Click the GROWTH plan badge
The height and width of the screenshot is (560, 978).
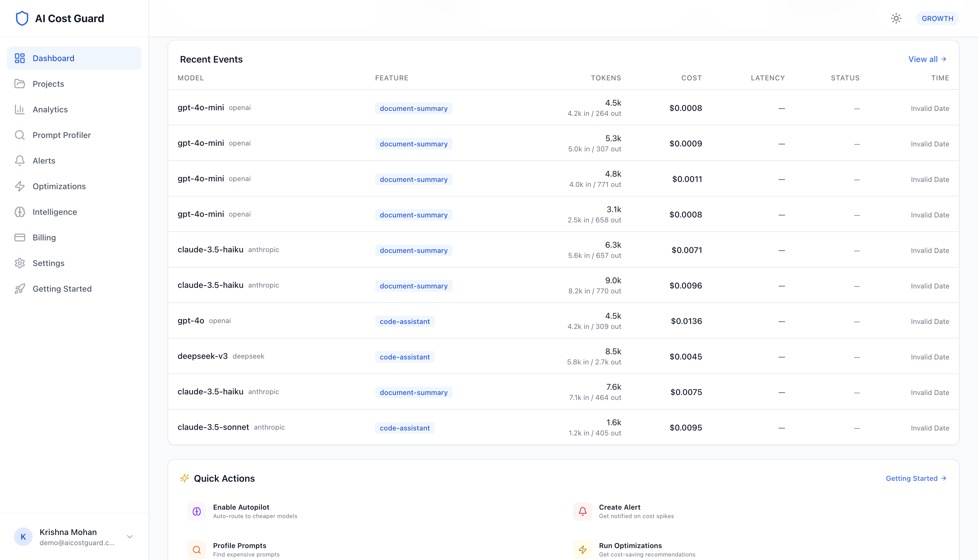pyautogui.click(x=937, y=18)
